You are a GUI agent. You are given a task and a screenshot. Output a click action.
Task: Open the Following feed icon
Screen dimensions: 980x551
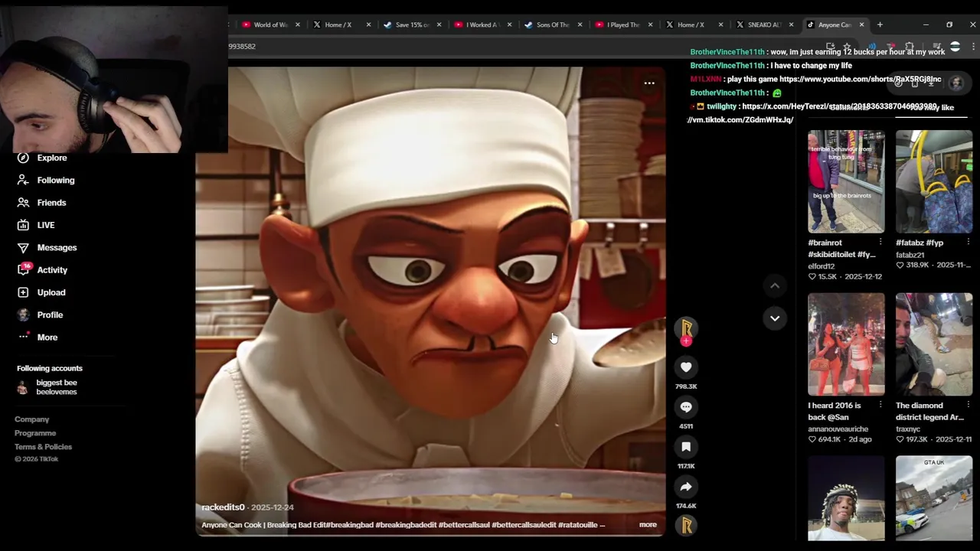23,180
